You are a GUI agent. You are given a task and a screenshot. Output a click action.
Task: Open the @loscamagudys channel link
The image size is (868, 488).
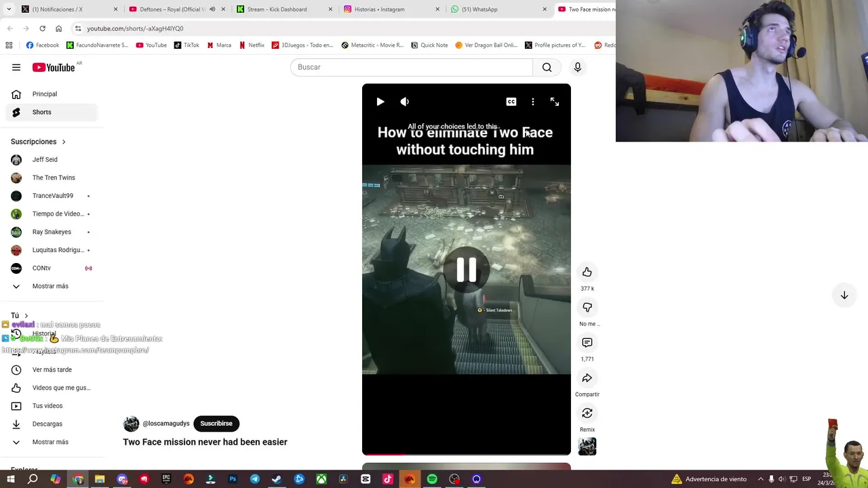[x=166, y=424]
